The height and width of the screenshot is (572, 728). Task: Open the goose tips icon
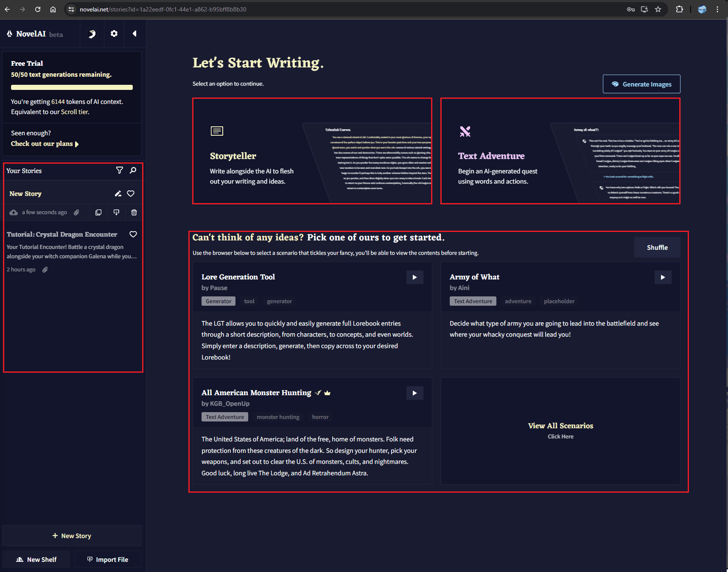[92, 33]
